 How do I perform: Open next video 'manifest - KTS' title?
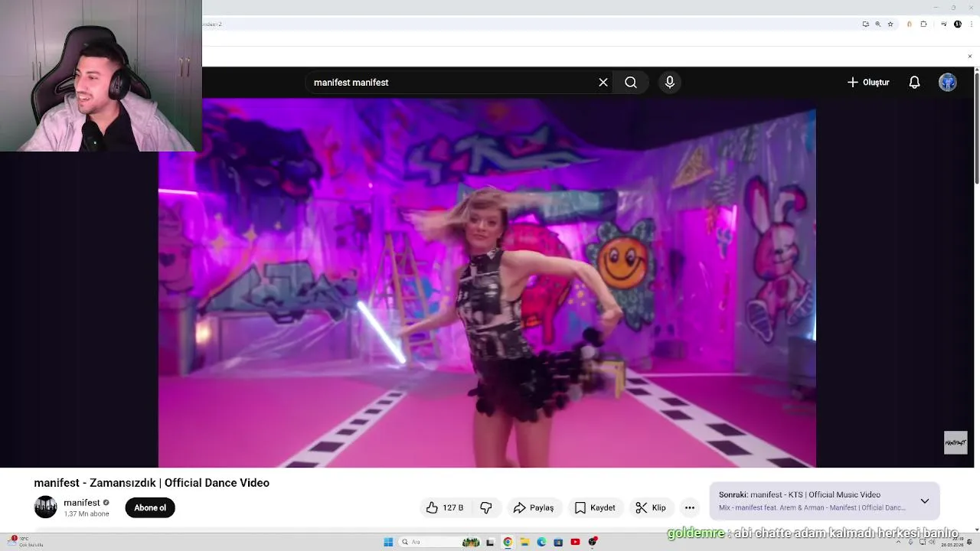click(815, 495)
